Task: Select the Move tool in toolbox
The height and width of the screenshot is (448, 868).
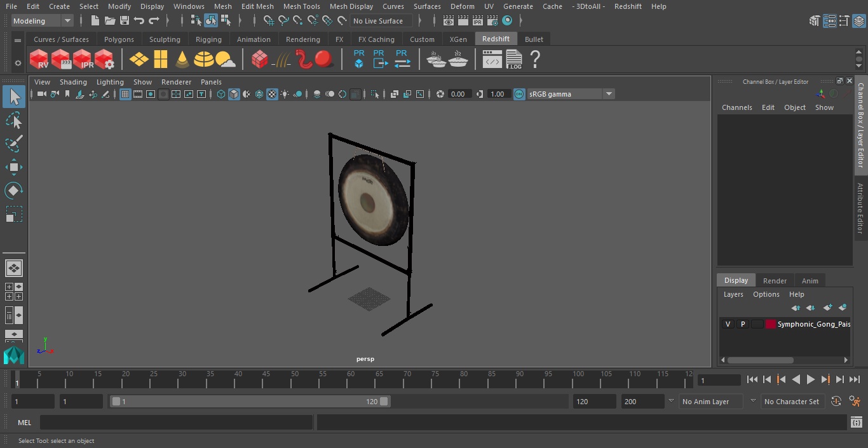Action: (x=14, y=167)
